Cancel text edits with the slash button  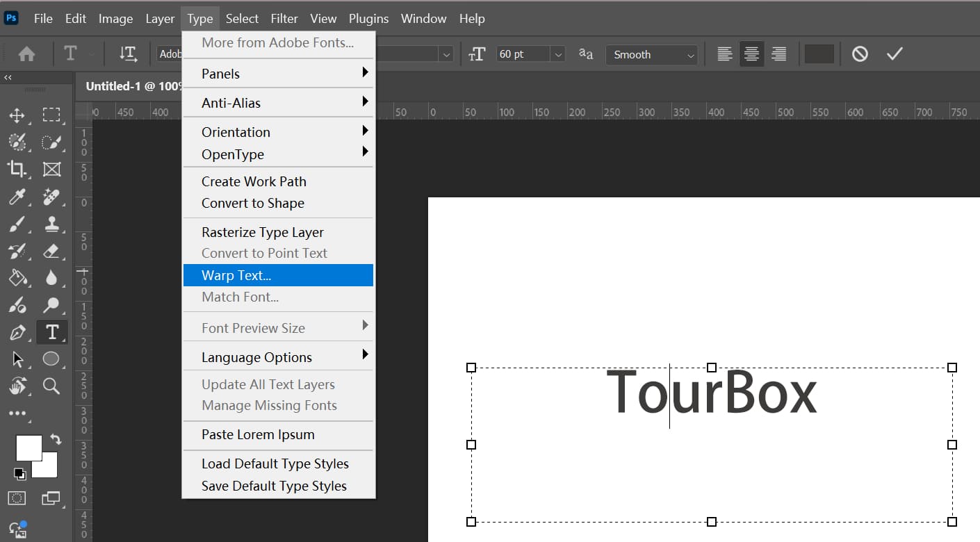[x=859, y=54]
